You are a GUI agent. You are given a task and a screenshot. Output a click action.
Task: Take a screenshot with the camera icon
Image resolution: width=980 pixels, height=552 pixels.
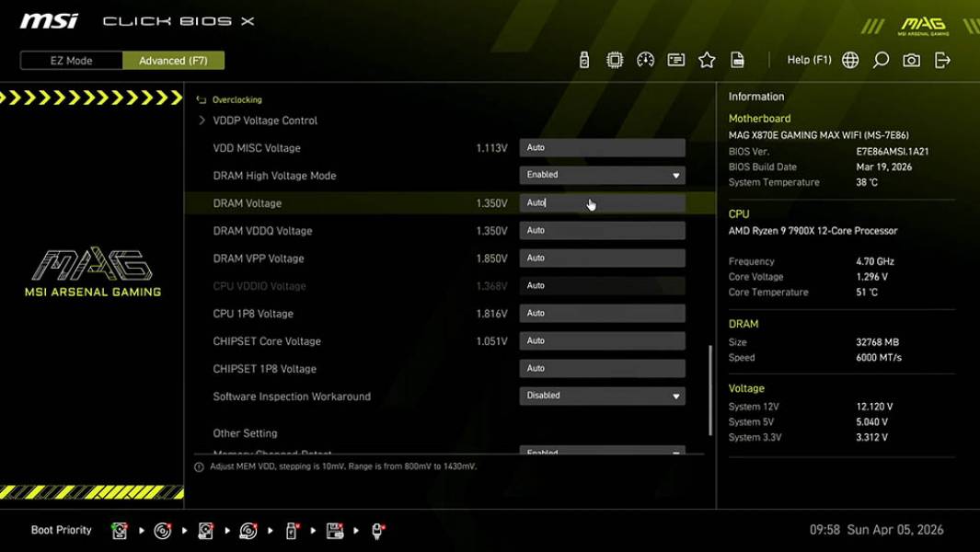tap(910, 59)
